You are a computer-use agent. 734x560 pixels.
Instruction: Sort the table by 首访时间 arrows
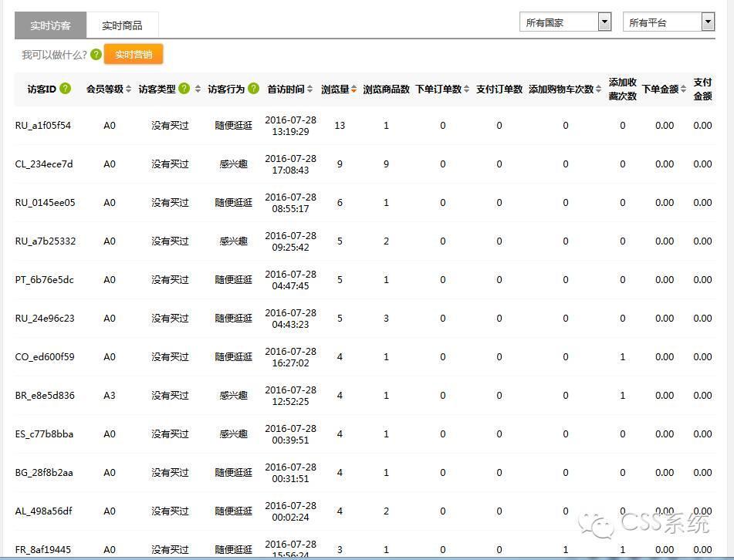310,89
